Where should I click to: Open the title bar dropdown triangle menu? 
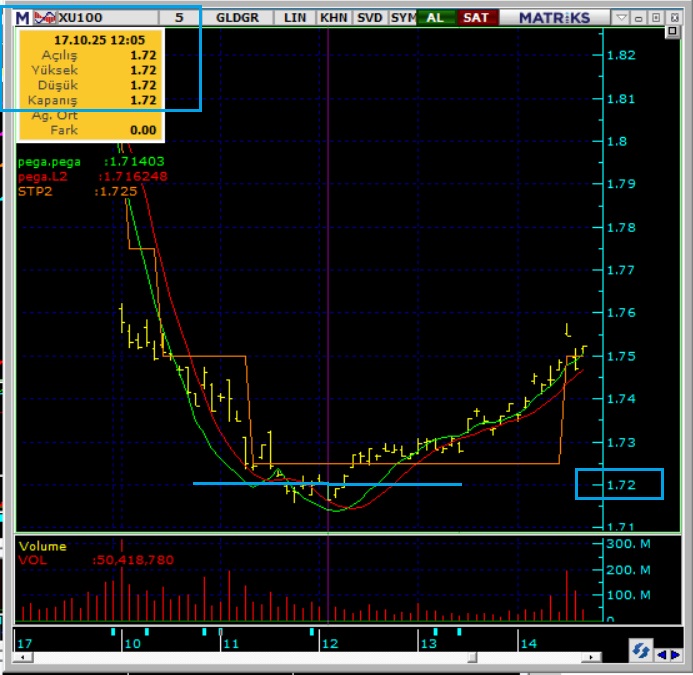tap(621, 17)
